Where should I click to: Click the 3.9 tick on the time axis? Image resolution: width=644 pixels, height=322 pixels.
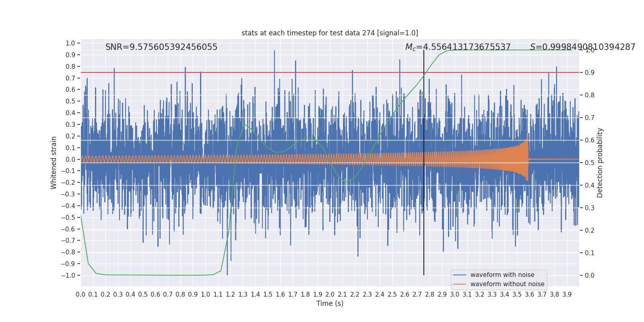click(x=567, y=295)
